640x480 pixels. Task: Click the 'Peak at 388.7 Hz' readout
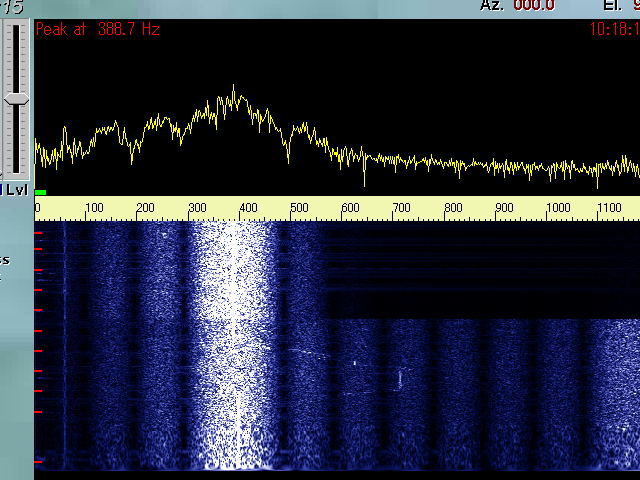97,30
